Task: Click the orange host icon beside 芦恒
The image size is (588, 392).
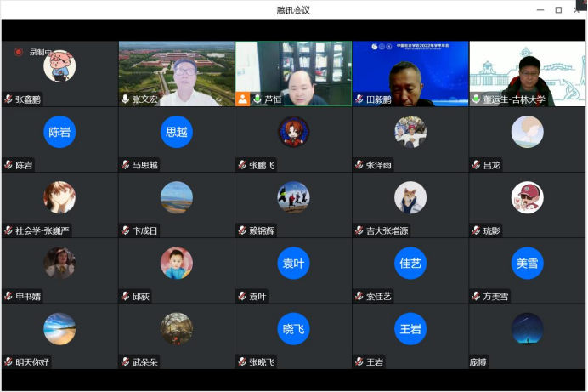Action: pyautogui.click(x=242, y=99)
